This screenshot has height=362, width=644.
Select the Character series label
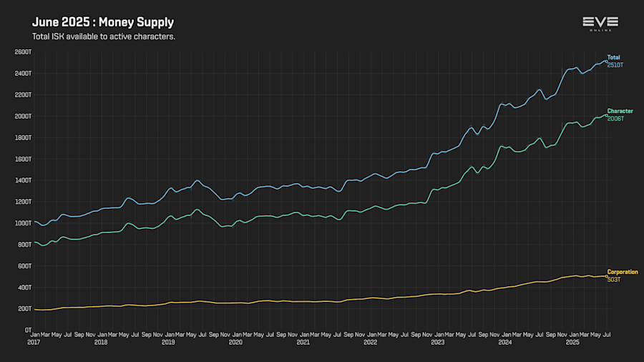[620, 111]
